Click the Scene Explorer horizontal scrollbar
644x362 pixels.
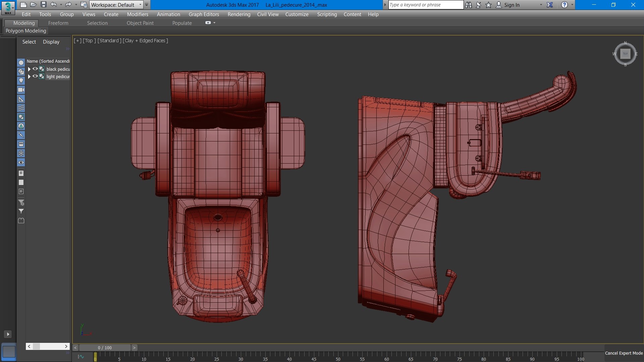pyautogui.click(x=48, y=346)
